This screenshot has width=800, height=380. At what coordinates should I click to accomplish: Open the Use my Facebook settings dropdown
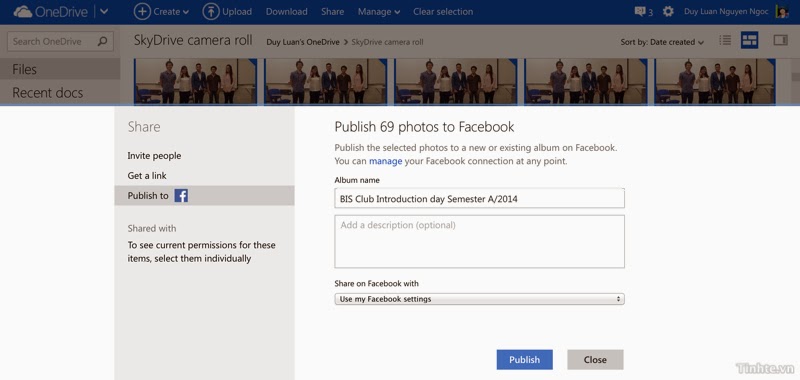[479, 299]
